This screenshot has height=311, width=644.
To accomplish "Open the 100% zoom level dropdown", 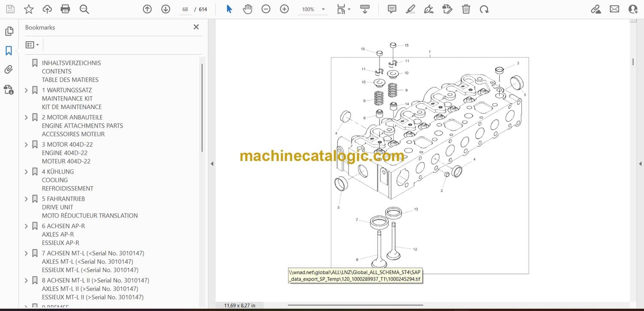I will (x=312, y=9).
